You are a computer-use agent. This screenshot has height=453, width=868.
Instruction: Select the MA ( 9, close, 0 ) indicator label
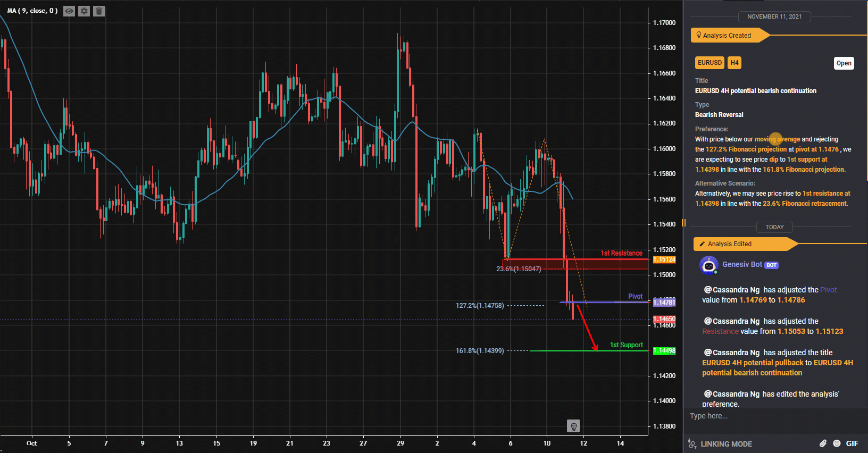pos(32,11)
